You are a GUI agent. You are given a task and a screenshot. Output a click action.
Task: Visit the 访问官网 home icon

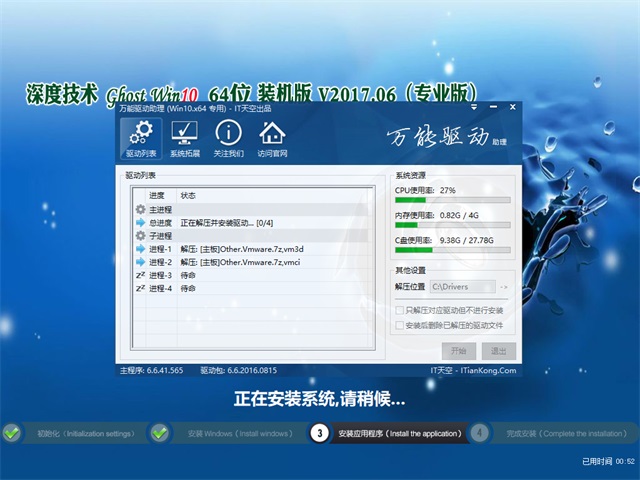click(272, 139)
